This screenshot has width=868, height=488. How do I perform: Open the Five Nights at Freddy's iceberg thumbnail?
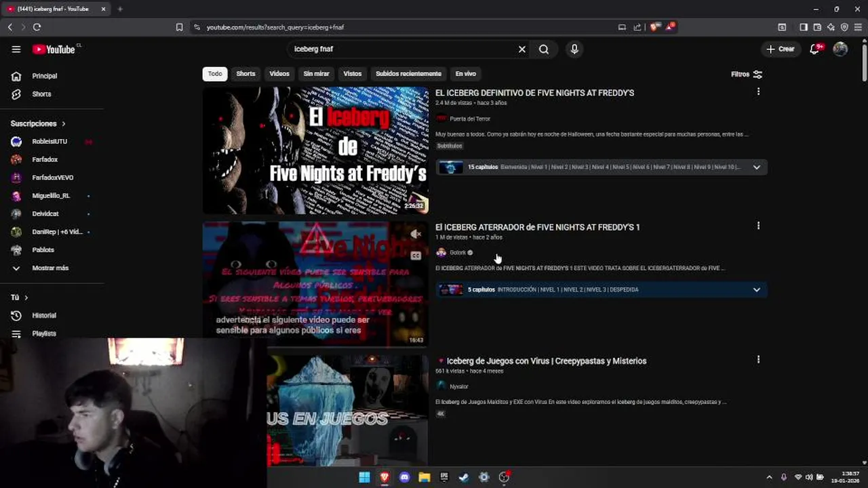[x=315, y=150]
